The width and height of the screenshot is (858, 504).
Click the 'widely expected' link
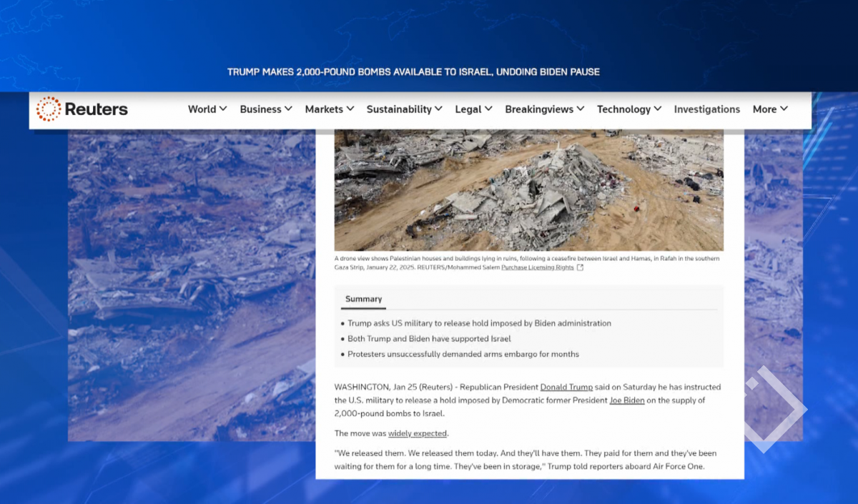(418, 433)
